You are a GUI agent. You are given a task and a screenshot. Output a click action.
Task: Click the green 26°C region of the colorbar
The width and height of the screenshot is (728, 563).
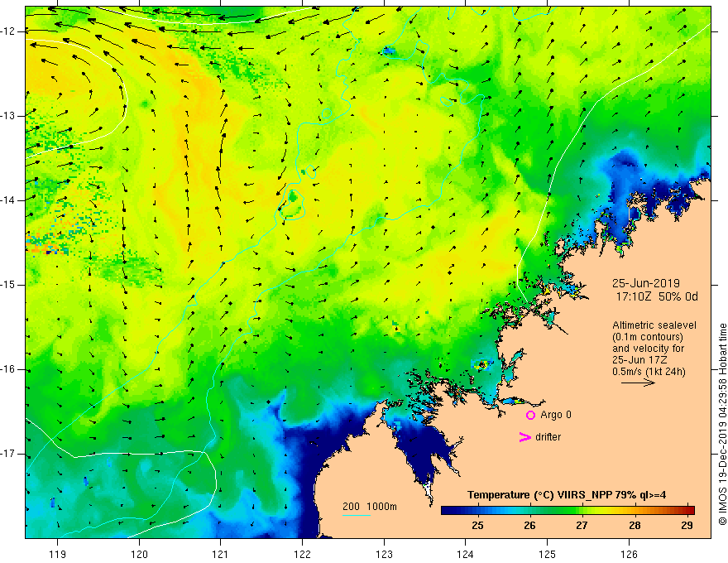[x=529, y=511]
